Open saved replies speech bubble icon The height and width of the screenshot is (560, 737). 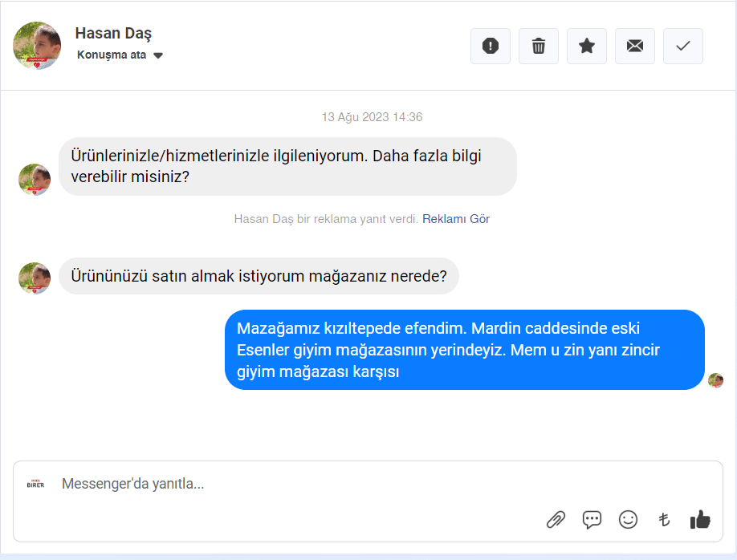pos(592,520)
